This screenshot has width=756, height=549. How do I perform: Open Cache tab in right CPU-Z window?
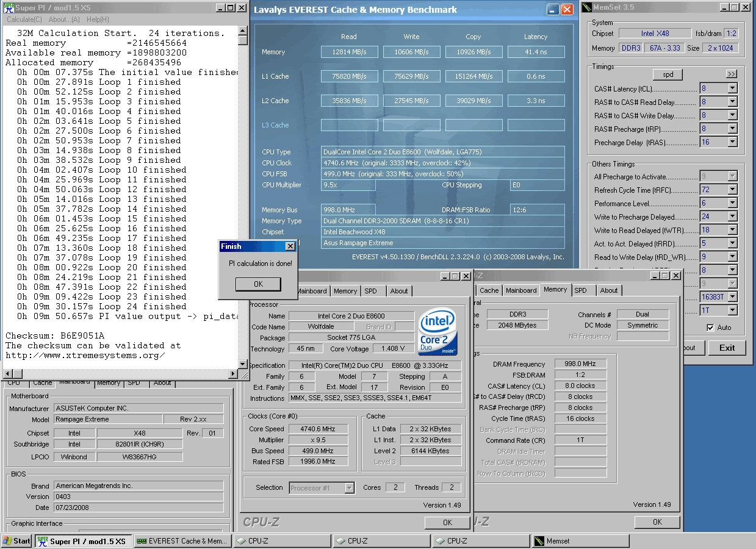click(489, 290)
